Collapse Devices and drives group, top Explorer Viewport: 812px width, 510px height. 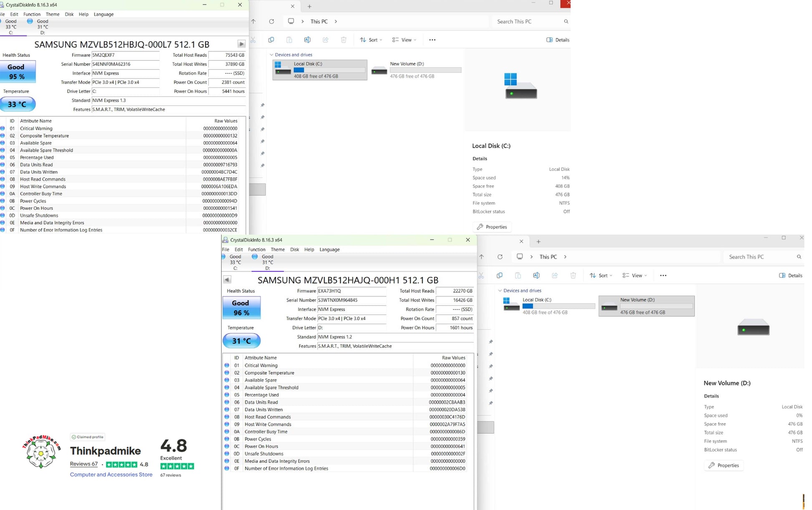(272, 55)
